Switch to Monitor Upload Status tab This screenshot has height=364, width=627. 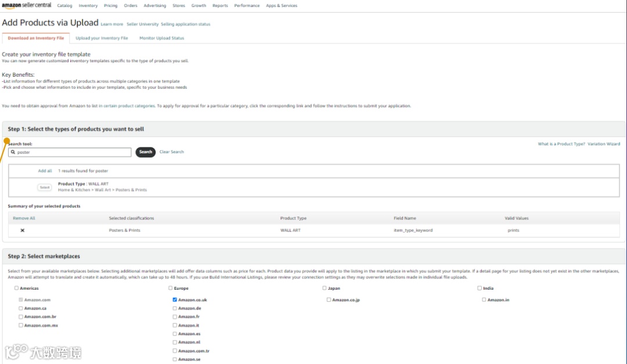point(161,38)
